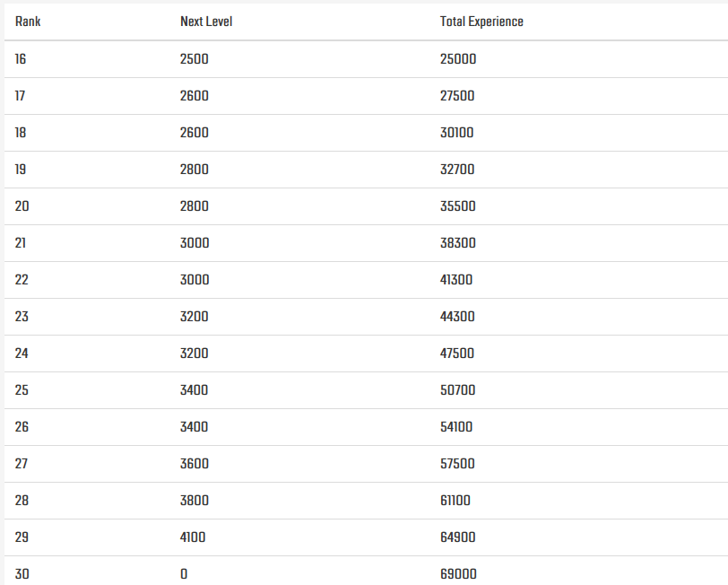Select the 69000 total experience cell
Screen dimensions: 728x585
[x=458, y=574]
